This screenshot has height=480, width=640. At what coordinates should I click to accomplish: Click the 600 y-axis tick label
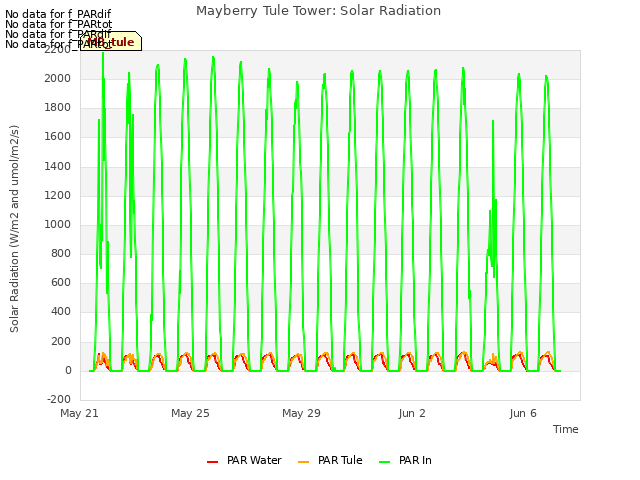tap(61, 282)
